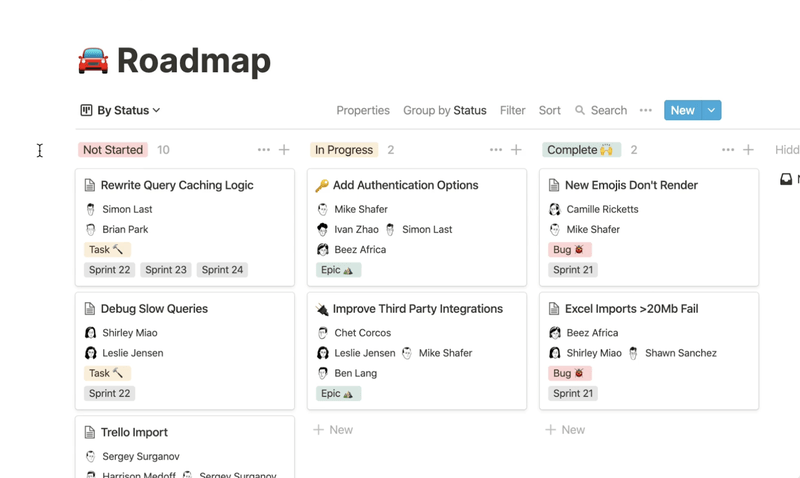Click Epic tag on Improve Third Party Integrations
The height and width of the screenshot is (478, 800).
(338, 393)
